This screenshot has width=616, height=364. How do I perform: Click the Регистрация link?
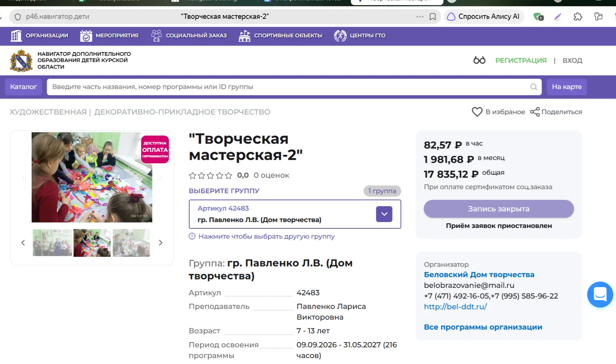521,60
